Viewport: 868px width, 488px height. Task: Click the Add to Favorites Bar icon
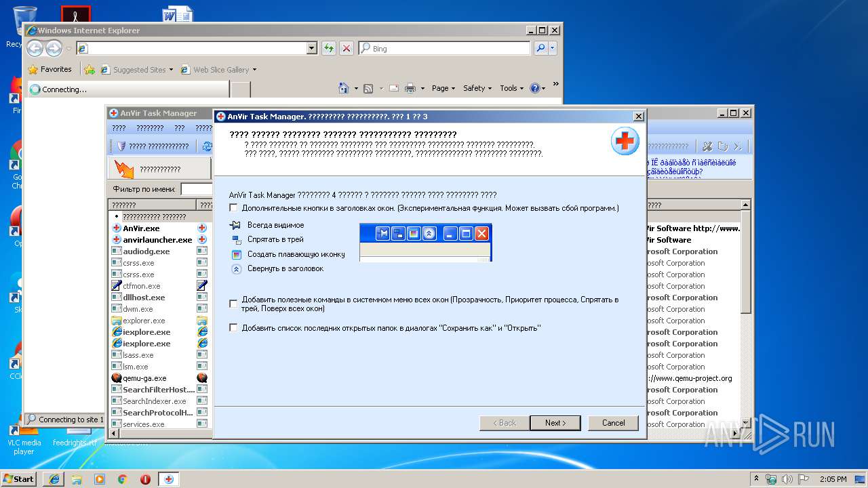pyautogui.click(x=90, y=69)
